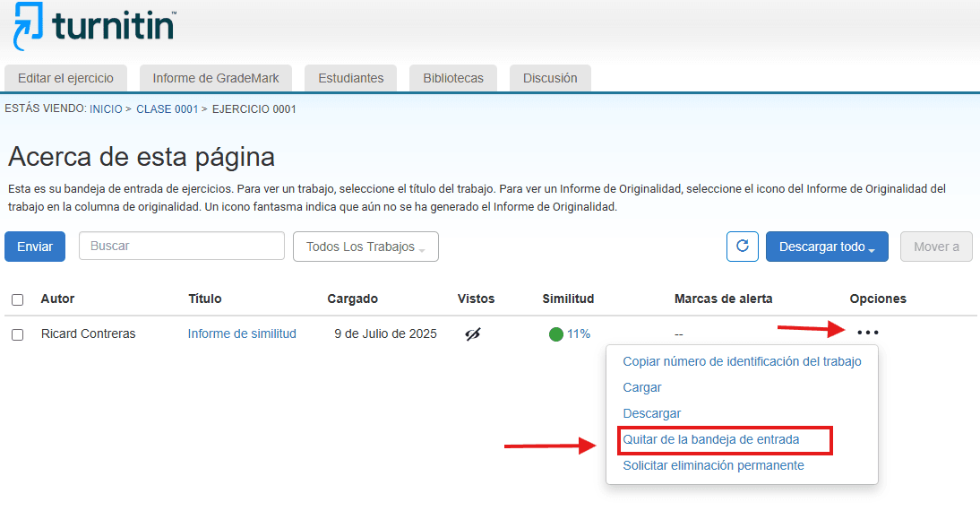The image size is (980, 511).
Task: Click the date 9 de Julio de 2025
Action: [385, 334]
